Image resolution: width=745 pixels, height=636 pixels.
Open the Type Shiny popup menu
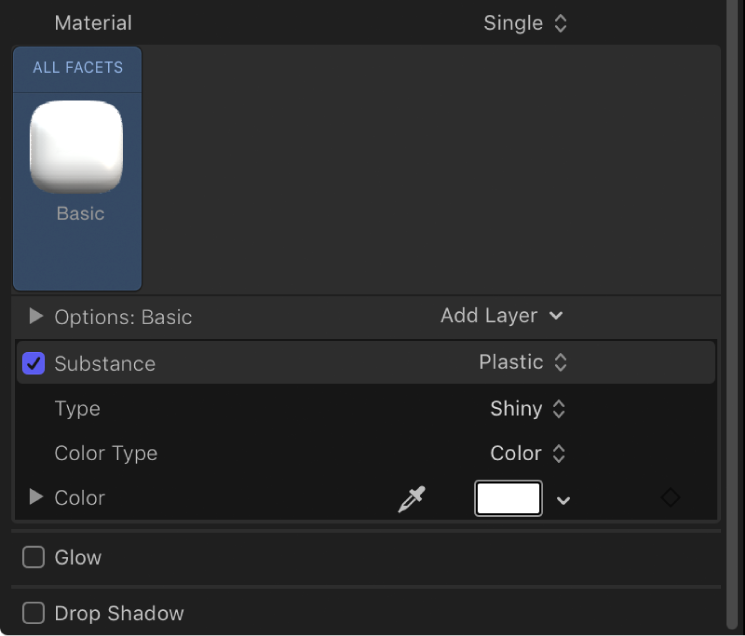pyautogui.click(x=528, y=408)
